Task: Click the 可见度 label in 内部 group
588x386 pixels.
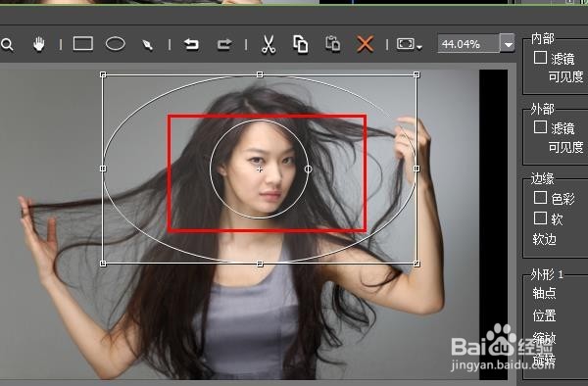Action: pos(565,76)
